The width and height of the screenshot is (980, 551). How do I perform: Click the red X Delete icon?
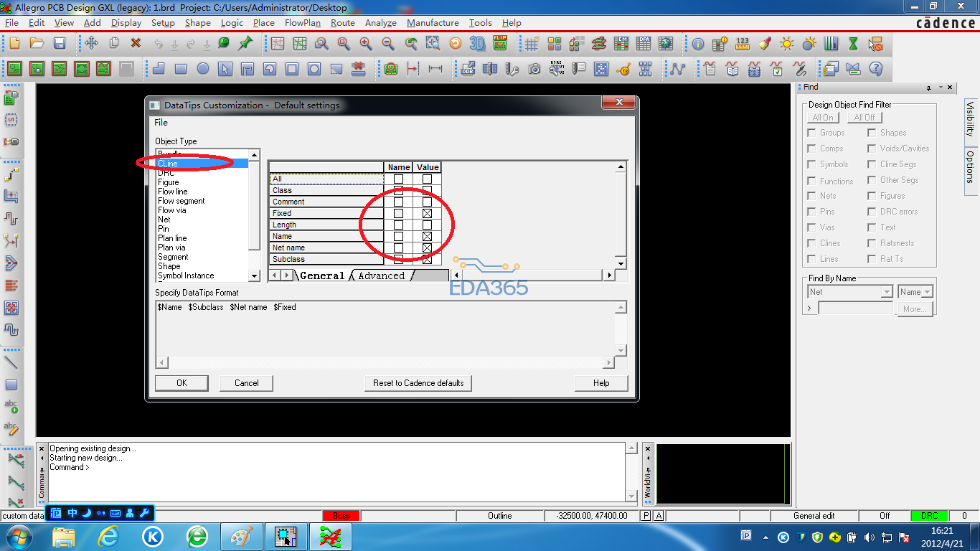[136, 43]
